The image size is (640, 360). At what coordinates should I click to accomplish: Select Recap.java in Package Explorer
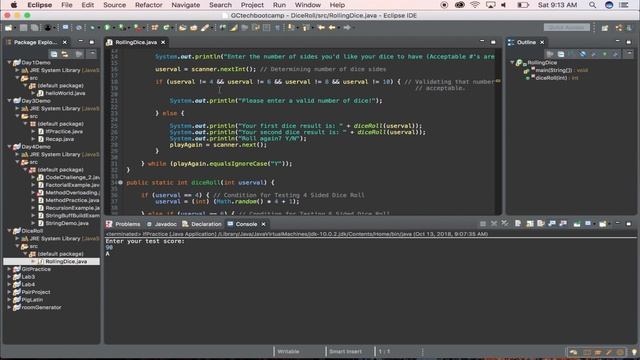(x=60, y=139)
